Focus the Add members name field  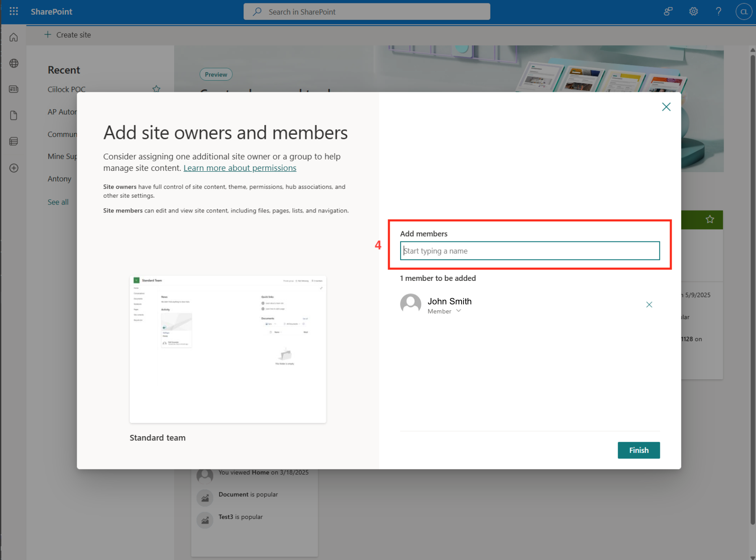(x=529, y=251)
